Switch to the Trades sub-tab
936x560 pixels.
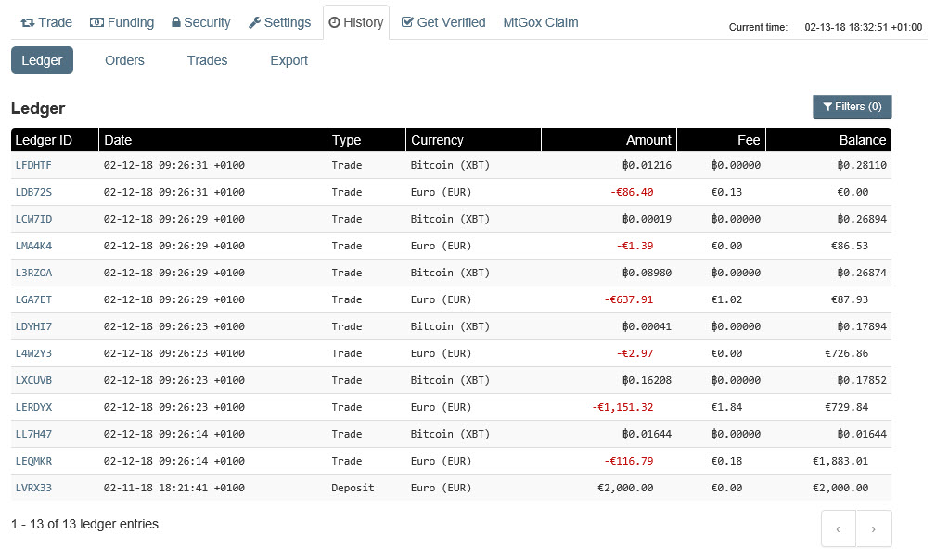[x=207, y=60]
